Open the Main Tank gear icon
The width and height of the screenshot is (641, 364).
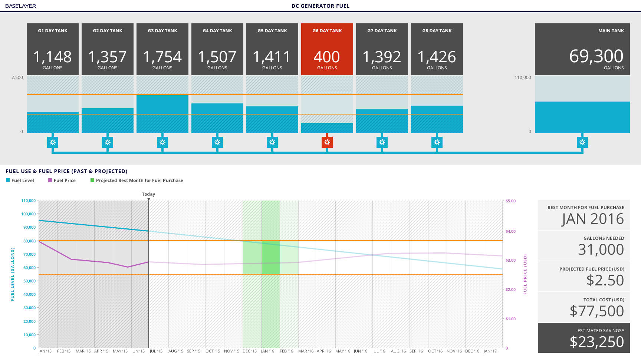pyautogui.click(x=582, y=142)
